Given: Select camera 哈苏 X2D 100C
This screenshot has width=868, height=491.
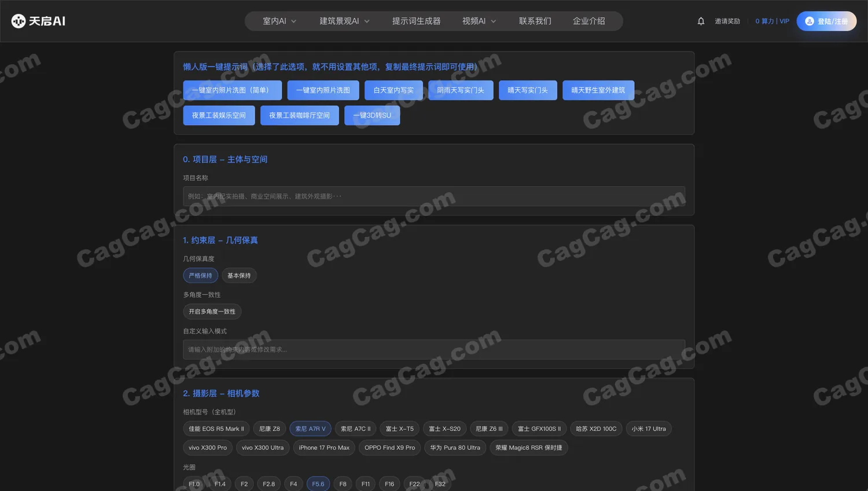Looking at the screenshot, I should point(596,429).
